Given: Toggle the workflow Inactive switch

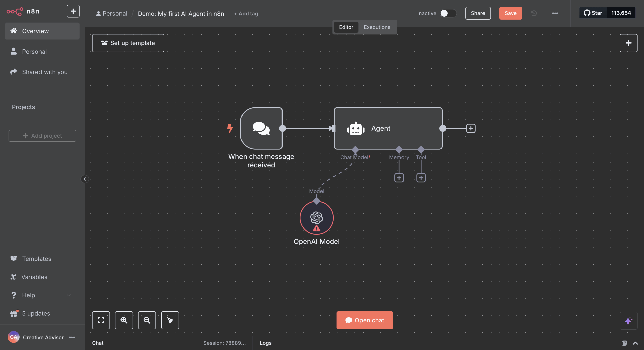Looking at the screenshot, I should tap(448, 13).
